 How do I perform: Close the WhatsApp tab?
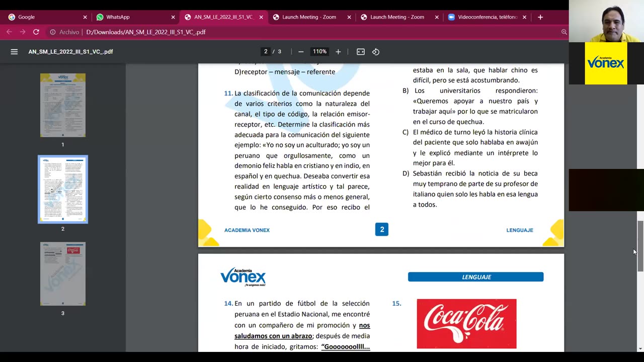pyautogui.click(x=173, y=17)
